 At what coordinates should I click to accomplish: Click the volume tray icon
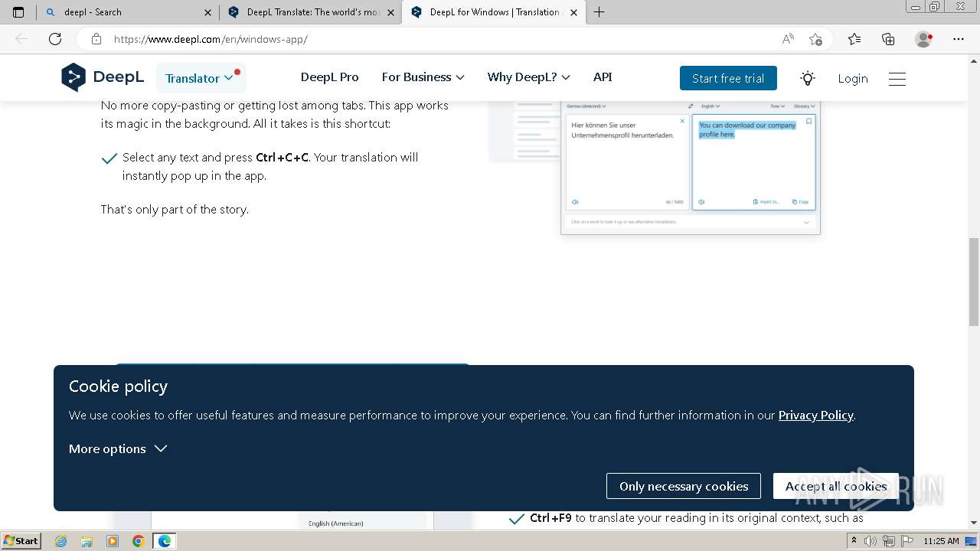871,541
